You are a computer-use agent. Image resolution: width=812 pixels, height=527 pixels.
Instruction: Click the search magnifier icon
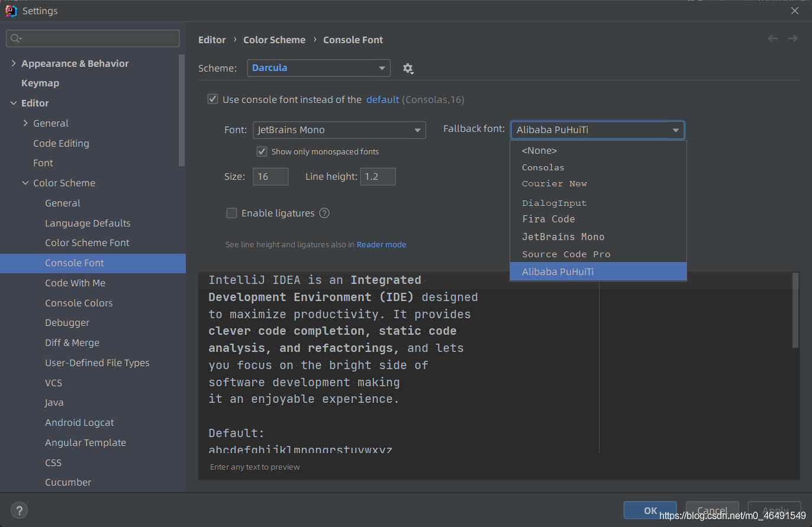[x=16, y=38]
